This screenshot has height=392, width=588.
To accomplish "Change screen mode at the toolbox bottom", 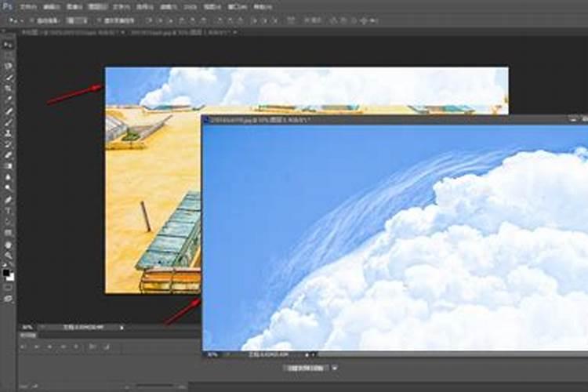I will click(8, 299).
